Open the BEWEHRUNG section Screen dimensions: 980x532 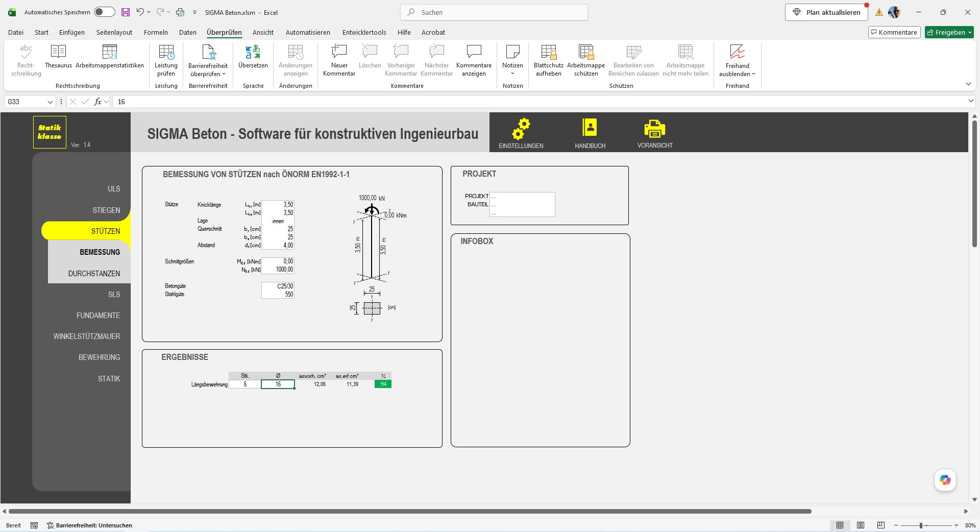click(x=100, y=357)
